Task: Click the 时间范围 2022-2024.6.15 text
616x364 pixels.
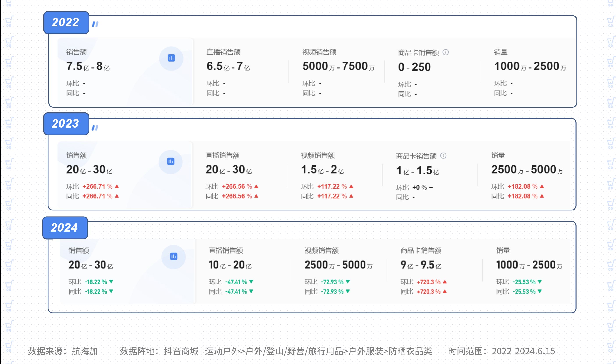Action: click(x=501, y=351)
